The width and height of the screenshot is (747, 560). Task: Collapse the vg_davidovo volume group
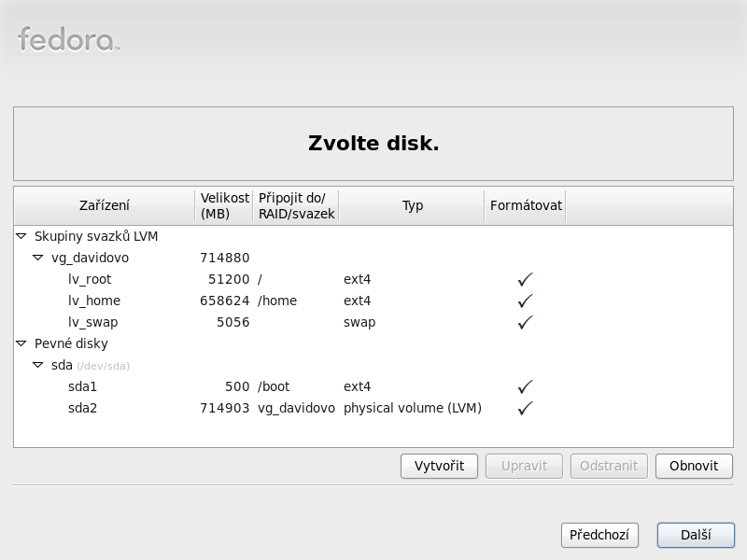[x=38, y=258]
